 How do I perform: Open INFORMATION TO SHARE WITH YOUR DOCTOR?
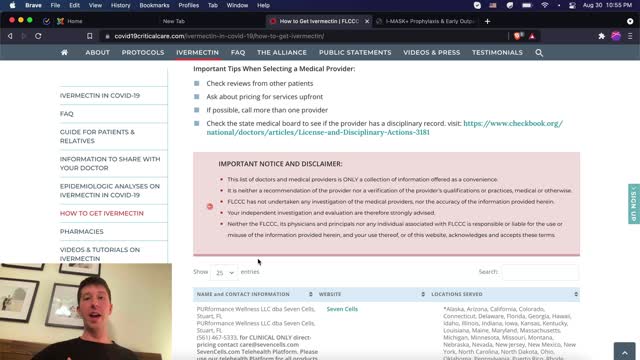tap(110, 163)
